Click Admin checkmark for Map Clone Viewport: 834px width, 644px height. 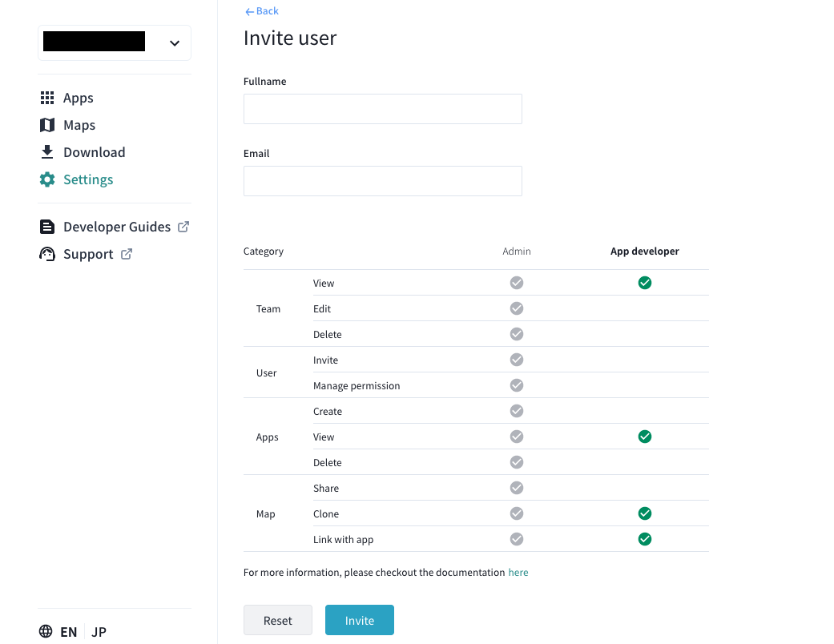pyautogui.click(x=517, y=513)
